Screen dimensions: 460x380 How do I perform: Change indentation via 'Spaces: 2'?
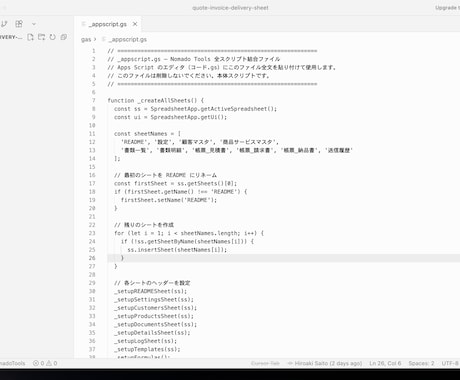421,363
